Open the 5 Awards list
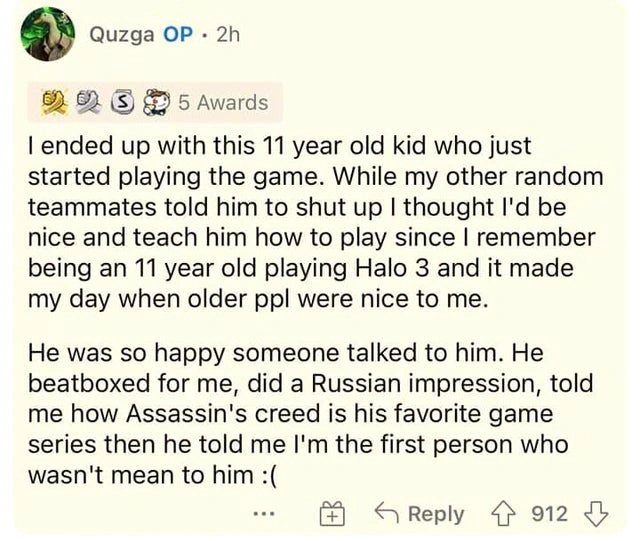The width and height of the screenshot is (640, 541). (224, 102)
